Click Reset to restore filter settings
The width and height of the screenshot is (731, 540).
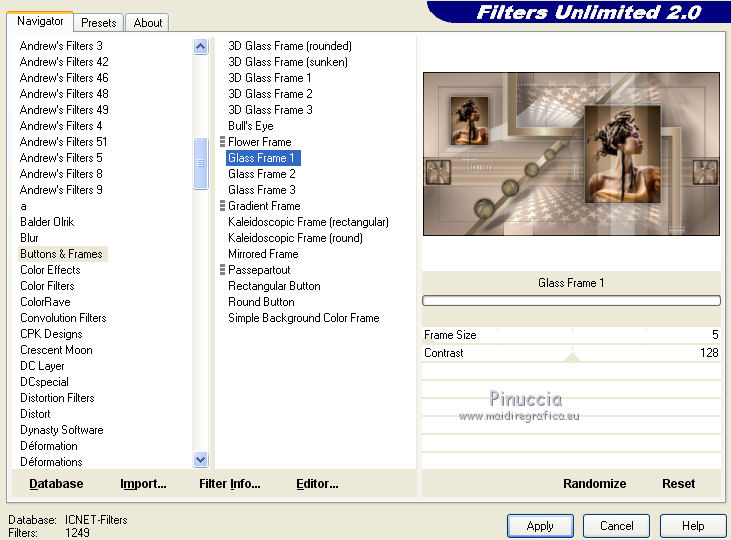[678, 484]
